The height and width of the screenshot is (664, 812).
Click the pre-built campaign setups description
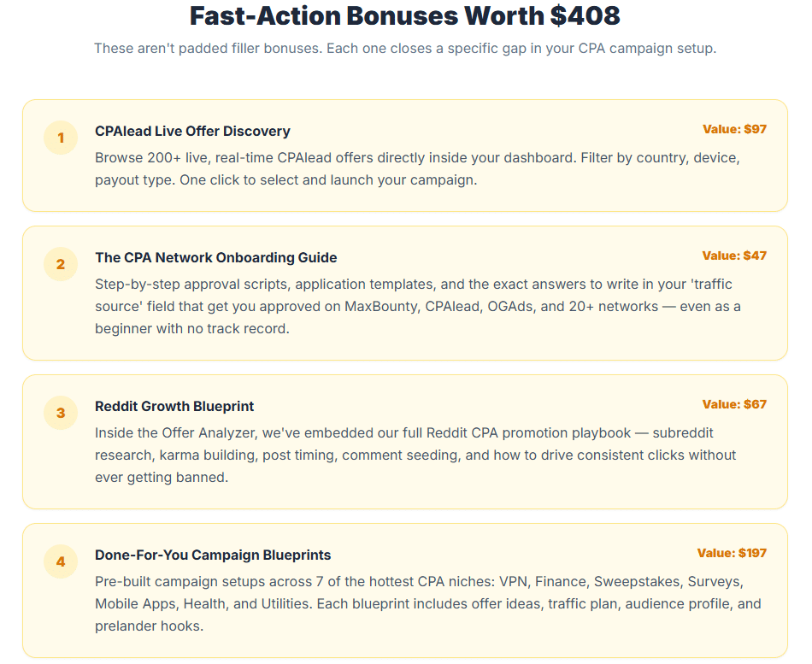point(427,603)
